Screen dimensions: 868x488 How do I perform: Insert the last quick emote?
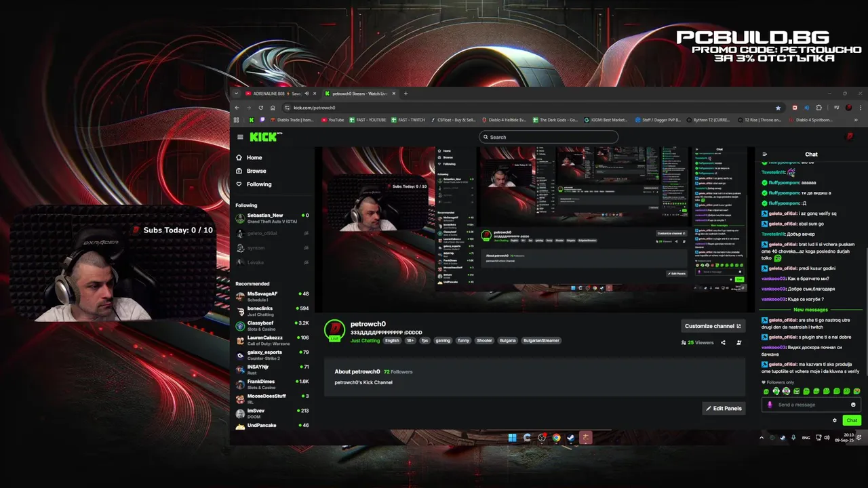(856, 391)
